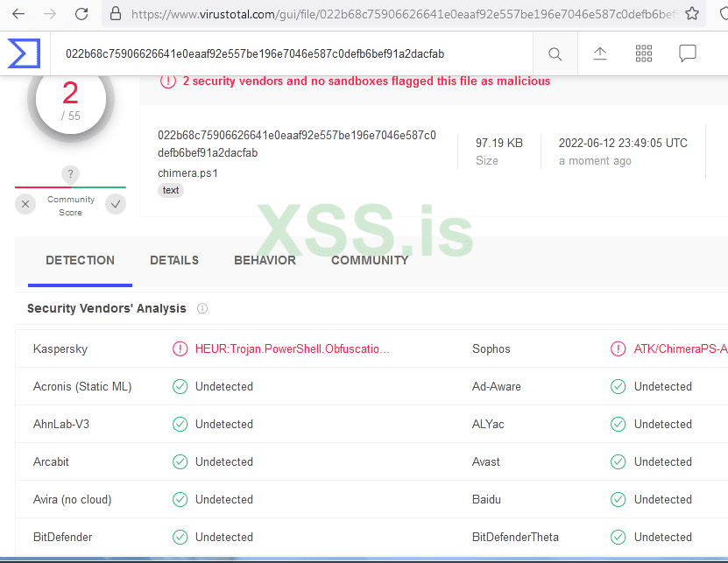View site security padlock info
Viewport: 728px width, 563px height.
pyautogui.click(x=116, y=13)
